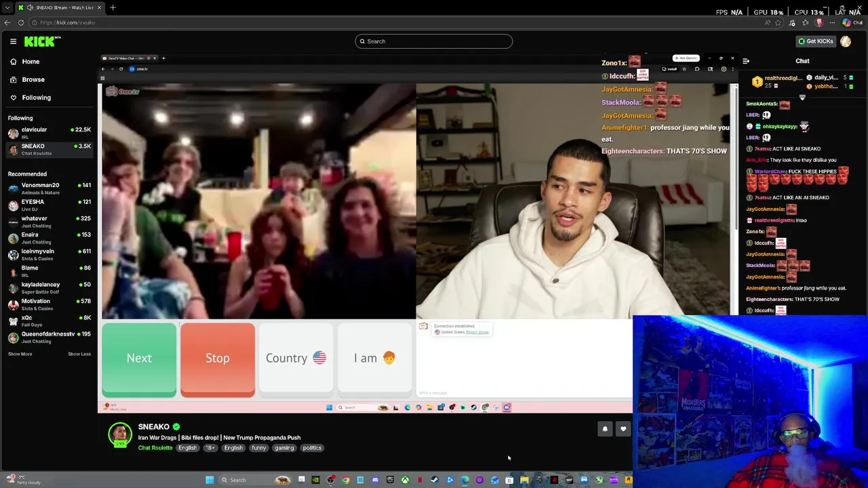The height and width of the screenshot is (488, 868).
Task: Select SNEAKO Stream browser tab
Action: point(60,7)
